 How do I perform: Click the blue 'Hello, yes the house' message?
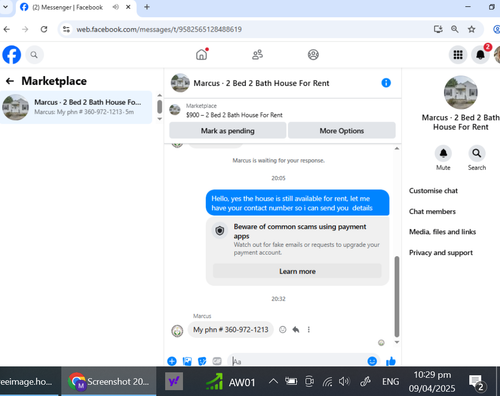pyautogui.click(x=297, y=203)
